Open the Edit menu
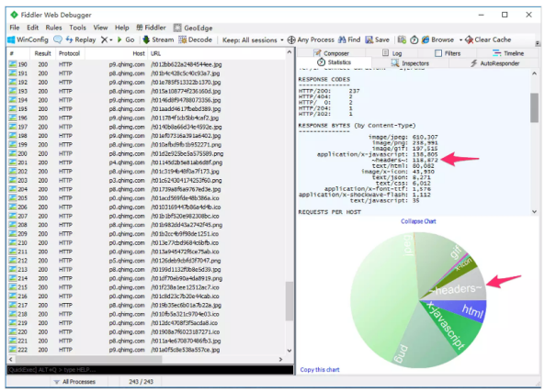Viewport: 545px width, 392px height. point(33,28)
